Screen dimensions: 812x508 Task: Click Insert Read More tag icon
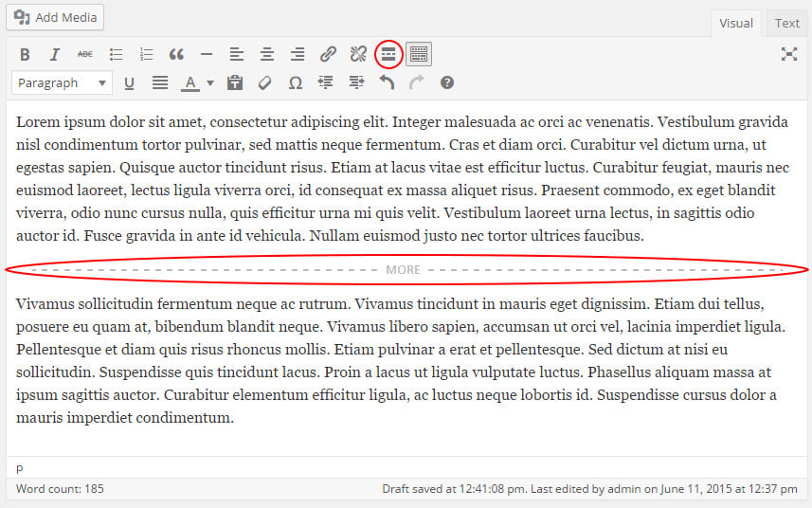tap(388, 54)
